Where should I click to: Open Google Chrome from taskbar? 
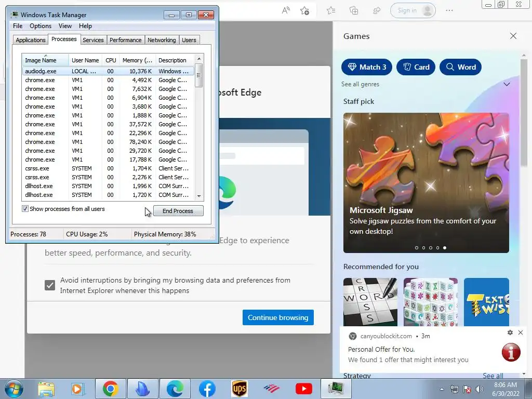[x=110, y=389]
